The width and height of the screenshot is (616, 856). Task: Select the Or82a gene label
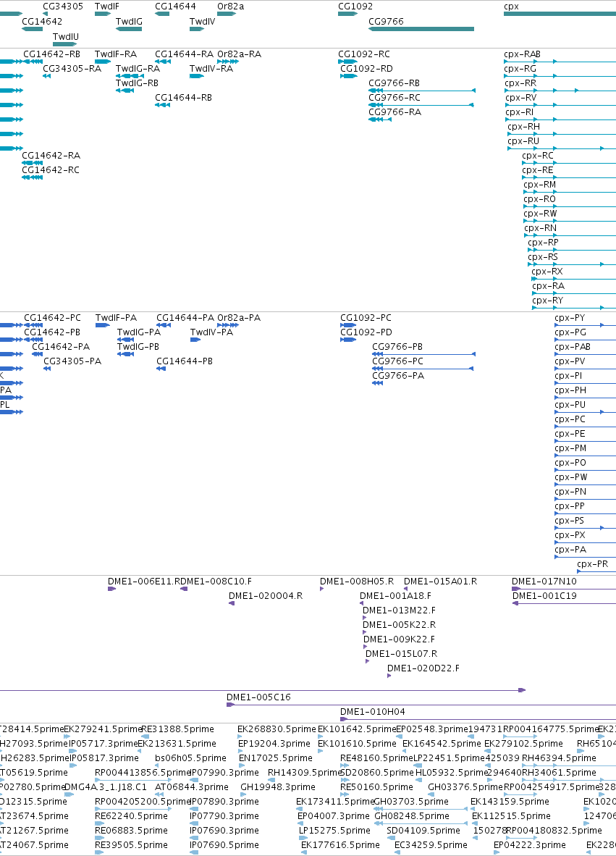click(x=230, y=7)
